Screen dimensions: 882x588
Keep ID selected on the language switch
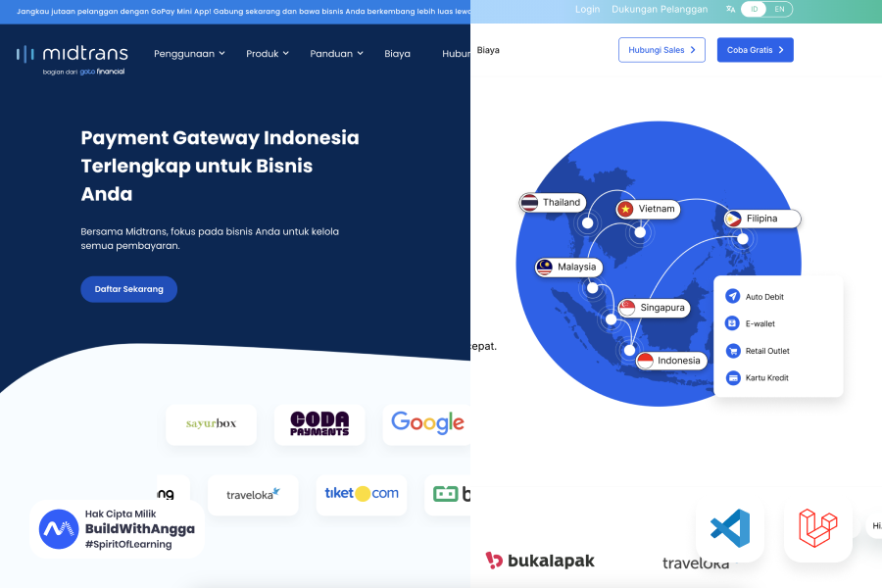tap(754, 8)
